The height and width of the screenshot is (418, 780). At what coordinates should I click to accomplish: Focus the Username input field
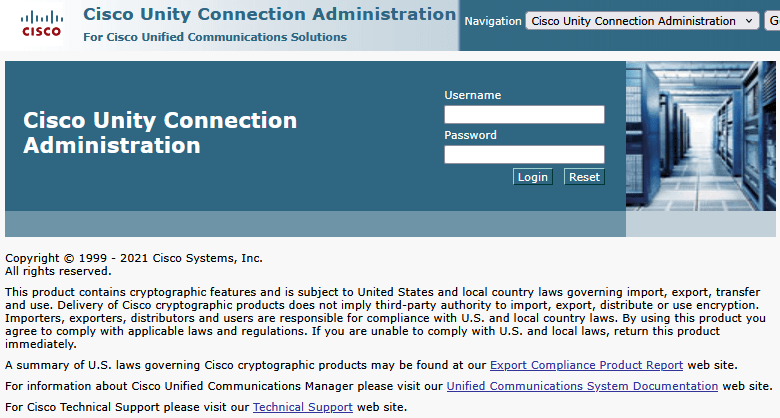[x=524, y=115]
